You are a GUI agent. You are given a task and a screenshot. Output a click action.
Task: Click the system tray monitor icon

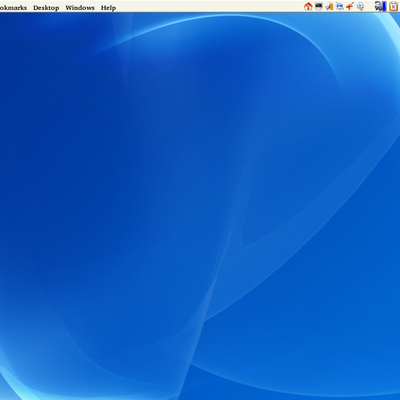(x=378, y=6)
